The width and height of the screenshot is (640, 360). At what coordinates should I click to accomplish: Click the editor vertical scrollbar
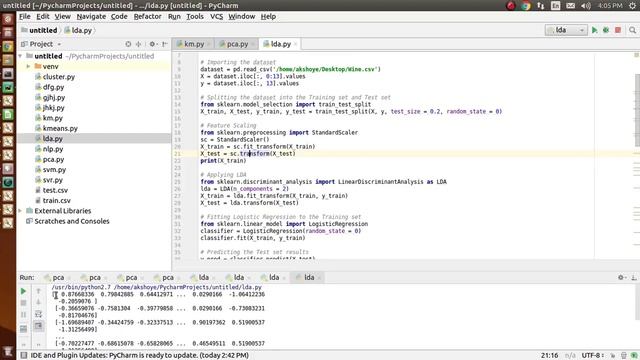point(637,110)
